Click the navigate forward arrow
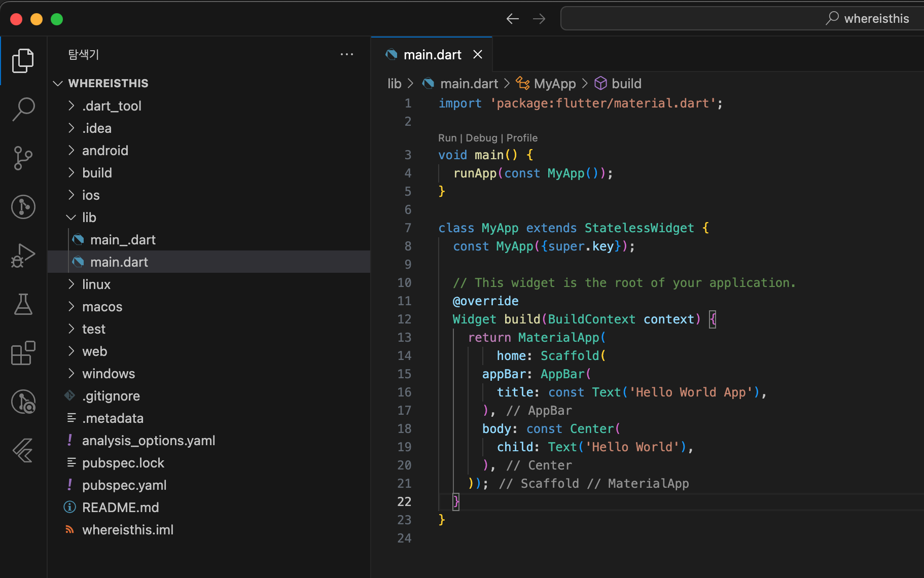The image size is (924, 578). point(539,19)
